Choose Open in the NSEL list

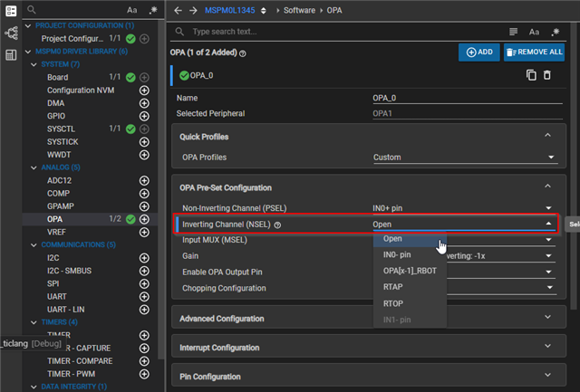click(410, 239)
